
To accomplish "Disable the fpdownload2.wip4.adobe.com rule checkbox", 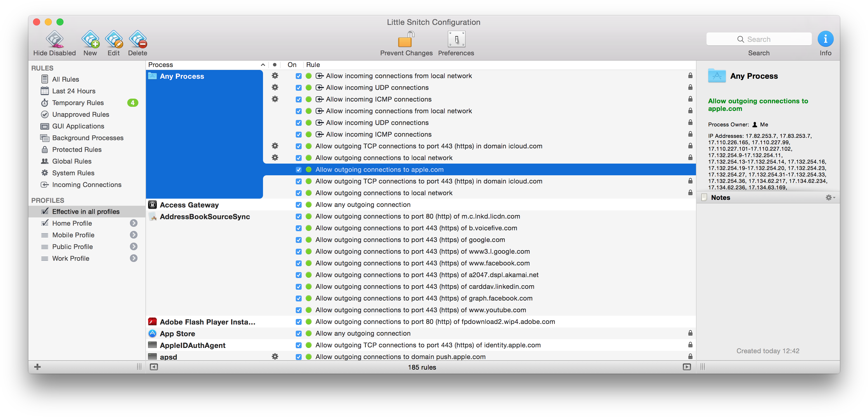I will click(x=298, y=322).
